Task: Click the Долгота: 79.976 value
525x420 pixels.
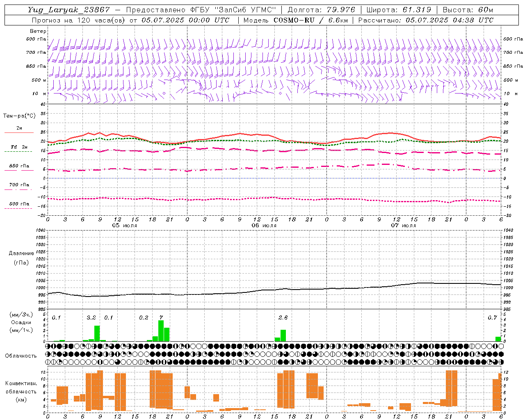Action: [322, 10]
